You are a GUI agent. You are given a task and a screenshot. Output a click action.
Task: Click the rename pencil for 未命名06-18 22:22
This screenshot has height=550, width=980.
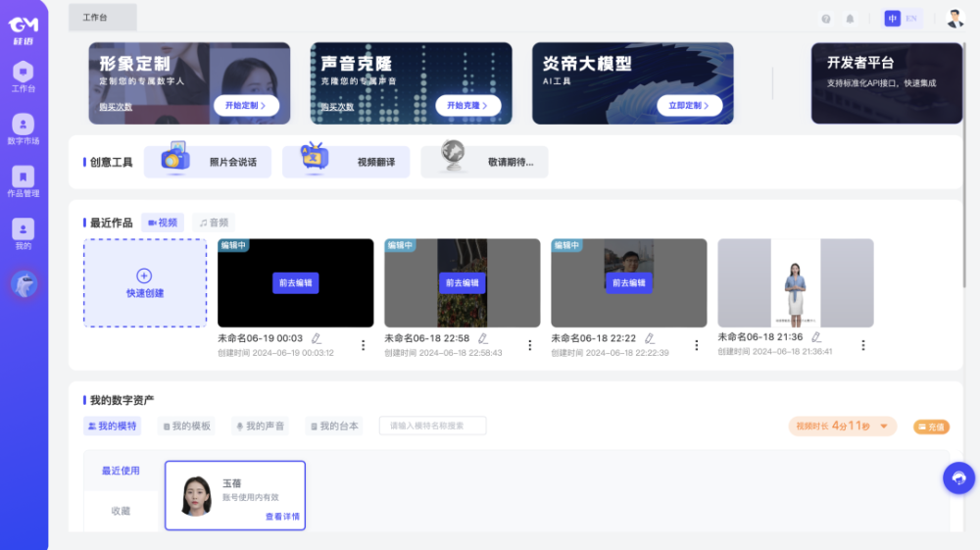[650, 338]
